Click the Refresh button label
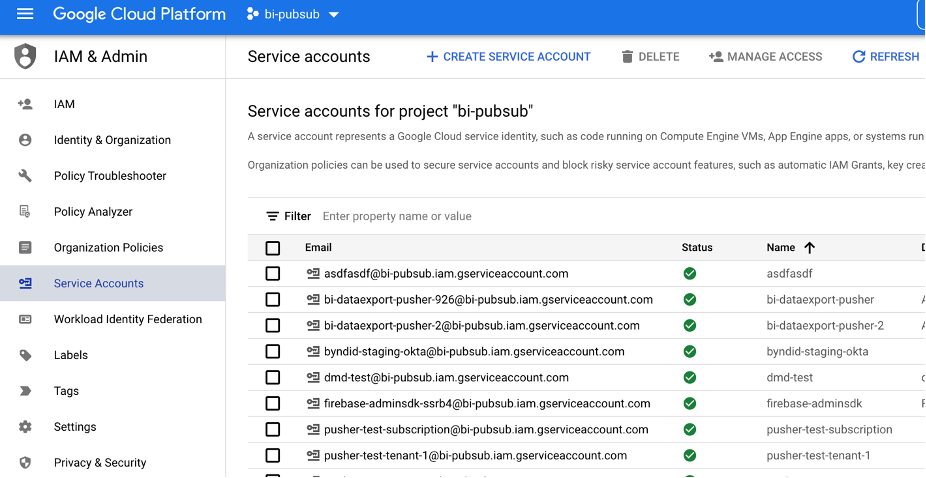926x478 pixels. point(895,57)
